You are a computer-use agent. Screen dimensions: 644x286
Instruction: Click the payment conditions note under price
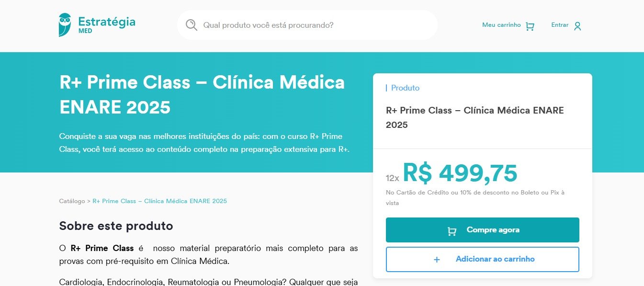[x=475, y=197]
